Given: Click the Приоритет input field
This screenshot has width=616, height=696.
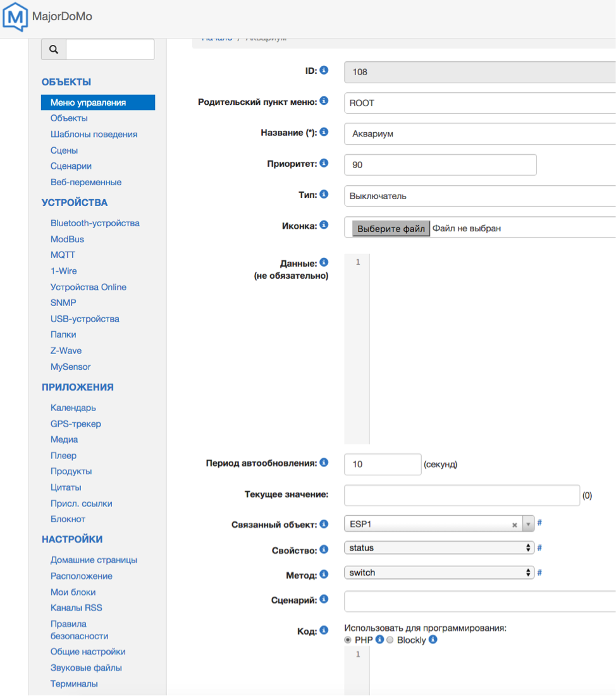Looking at the screenshot, I should point(440,165).
